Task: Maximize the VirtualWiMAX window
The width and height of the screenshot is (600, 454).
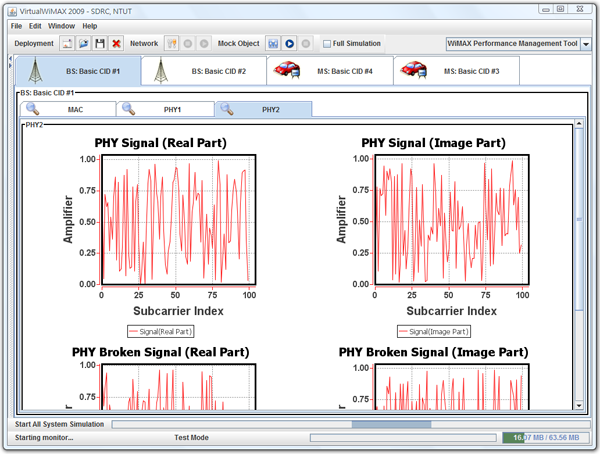Action: coord(560,9)
